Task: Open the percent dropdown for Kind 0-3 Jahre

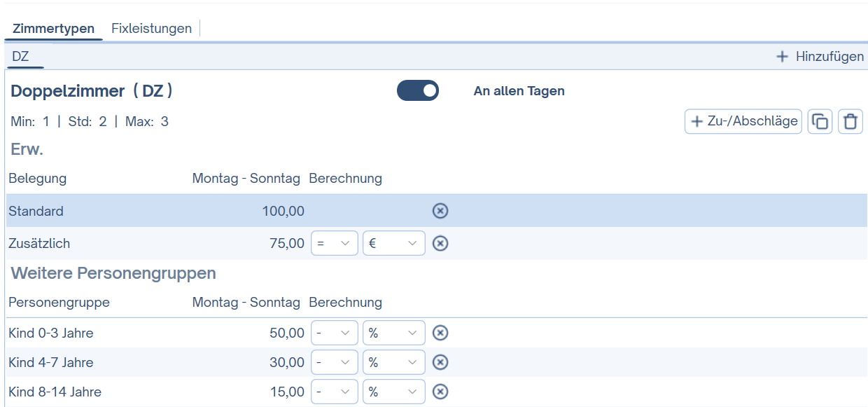Action: click(x=393, y=332)
